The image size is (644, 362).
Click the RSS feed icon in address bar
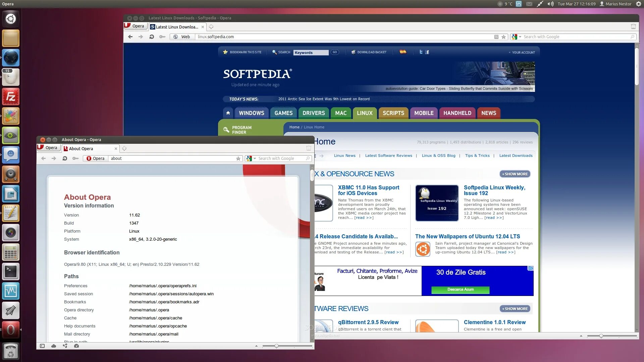(x=496, y=37)
